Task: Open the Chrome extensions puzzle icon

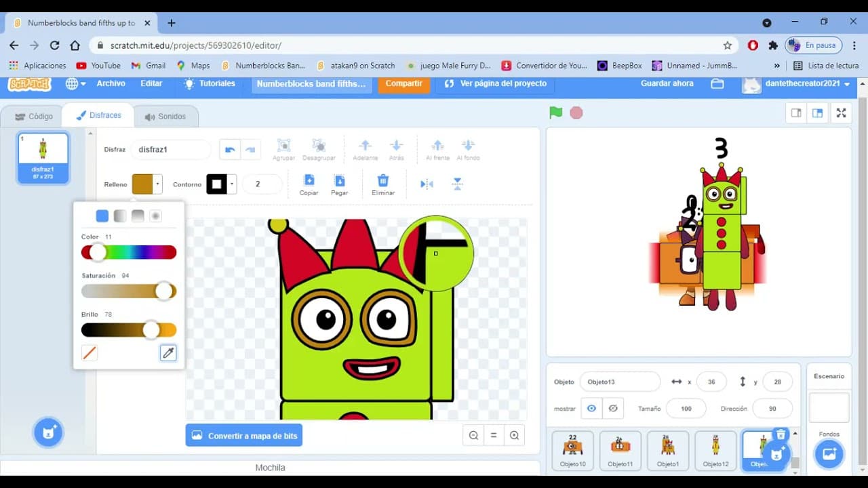Action: pyautogui.click(x=773, y=45)
